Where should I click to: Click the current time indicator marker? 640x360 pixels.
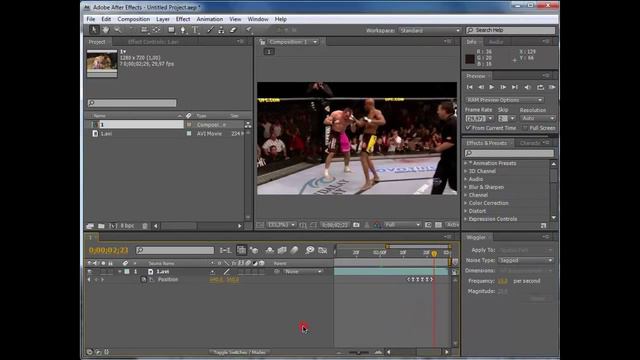click(434, 254)
